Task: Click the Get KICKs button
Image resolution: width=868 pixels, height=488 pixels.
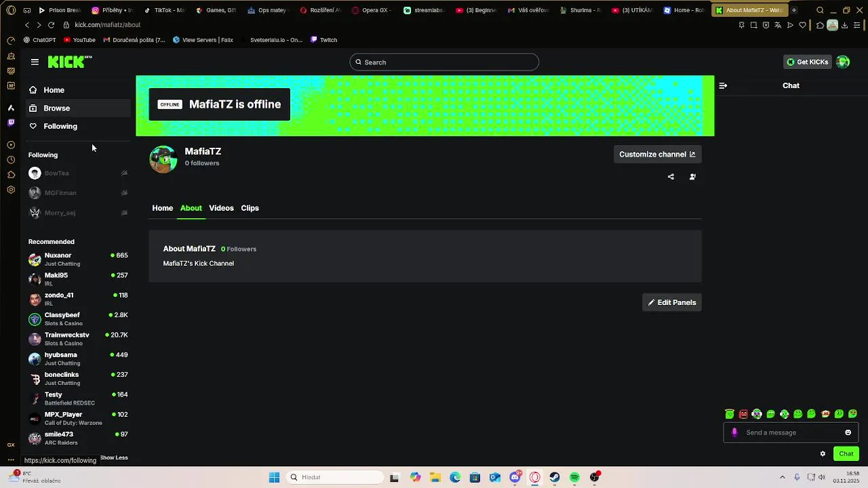Action: click(807, 62)
